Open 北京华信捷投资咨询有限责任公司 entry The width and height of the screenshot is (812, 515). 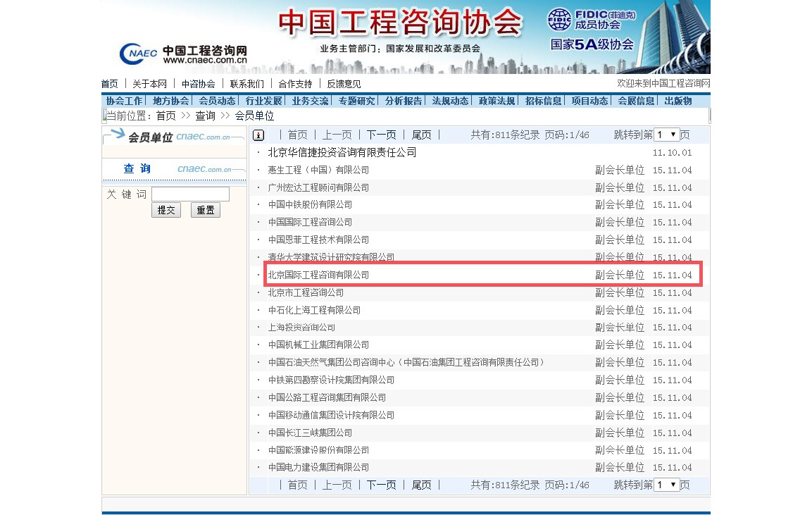pos(342,152)
